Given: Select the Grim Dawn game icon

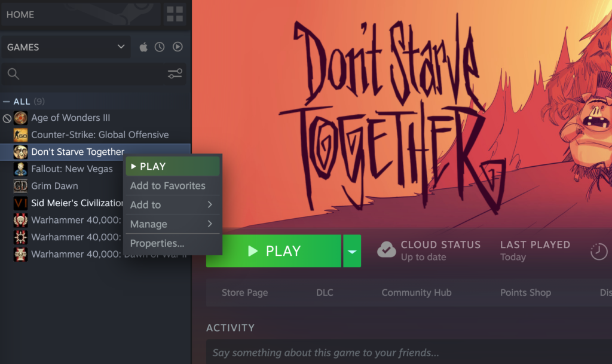Looking at the screenshot, I should 21,186.
